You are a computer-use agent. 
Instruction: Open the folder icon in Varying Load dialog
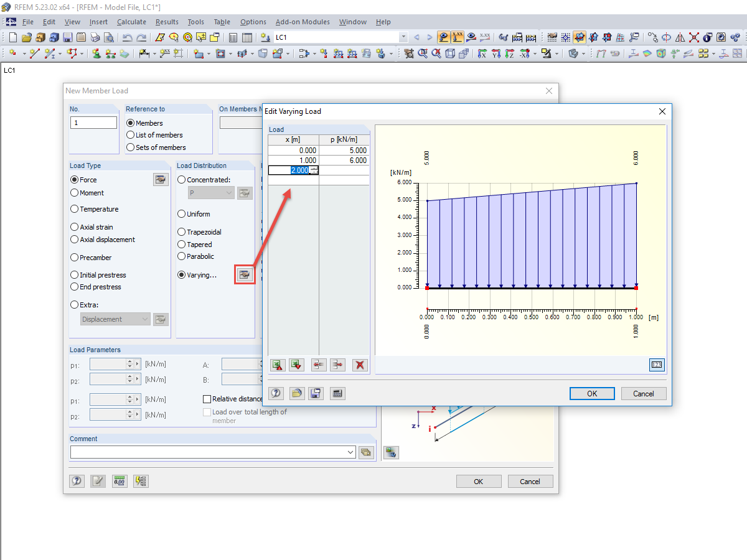[x=297, y=393]
